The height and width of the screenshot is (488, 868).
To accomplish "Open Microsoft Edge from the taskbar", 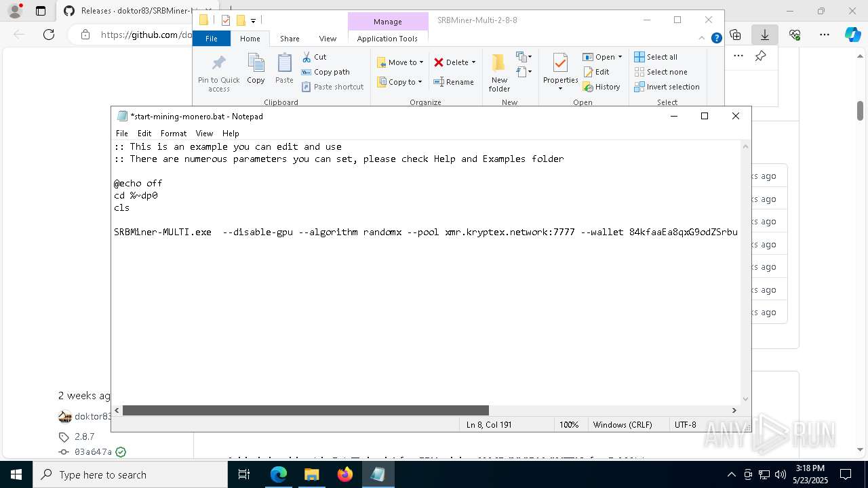I will [x=279, y=474].
